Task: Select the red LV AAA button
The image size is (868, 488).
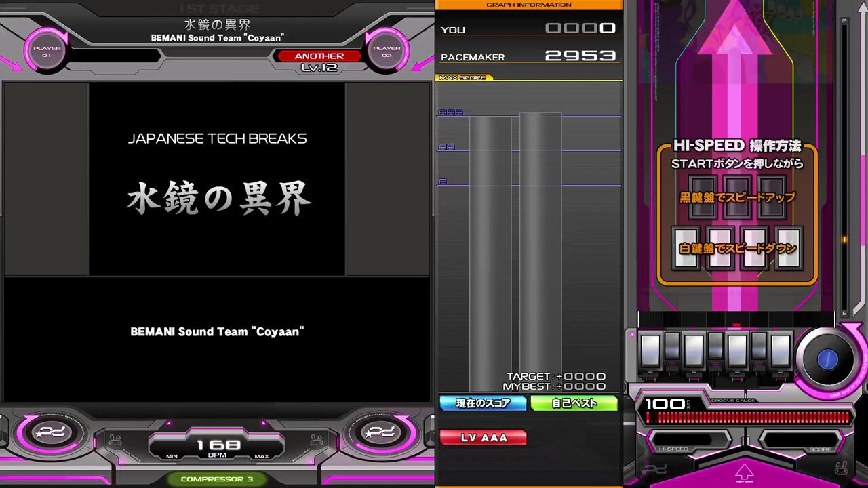Action: [483, 438]
